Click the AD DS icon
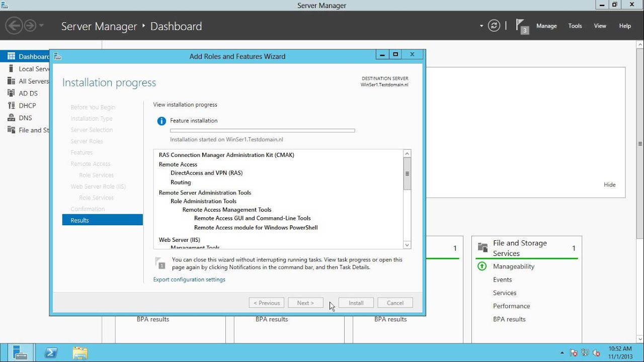 click(11, 93)
